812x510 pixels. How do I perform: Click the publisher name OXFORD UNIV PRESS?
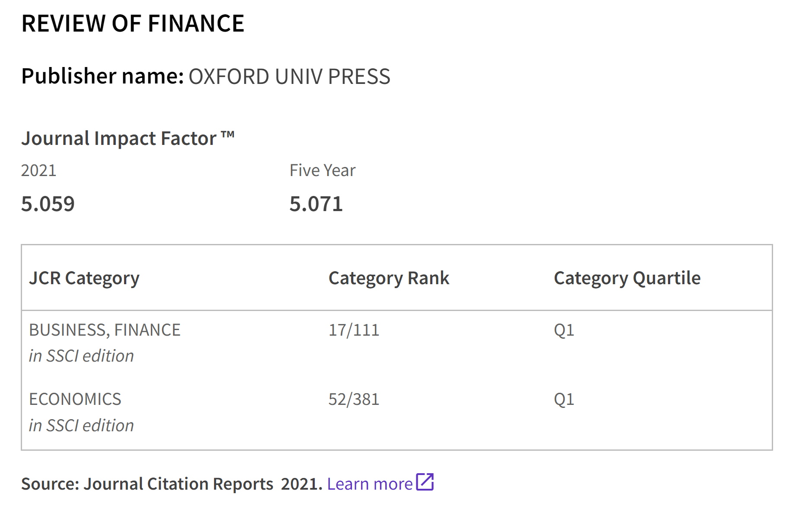pos(289,77)
